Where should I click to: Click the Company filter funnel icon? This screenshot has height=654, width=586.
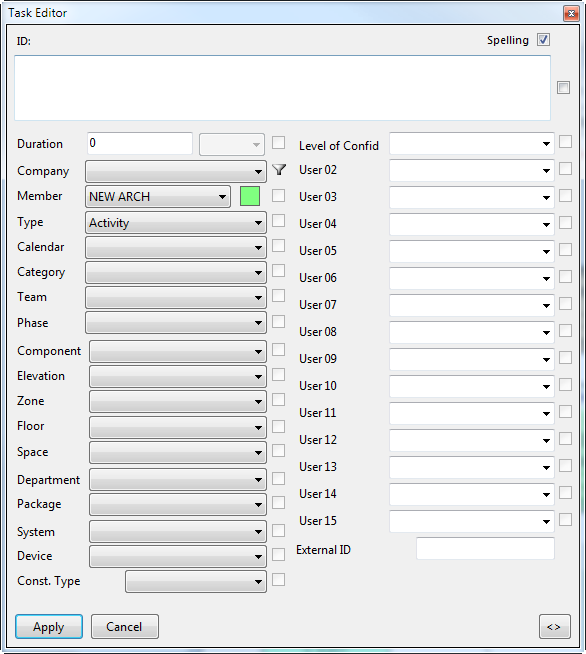pos(279,170)
